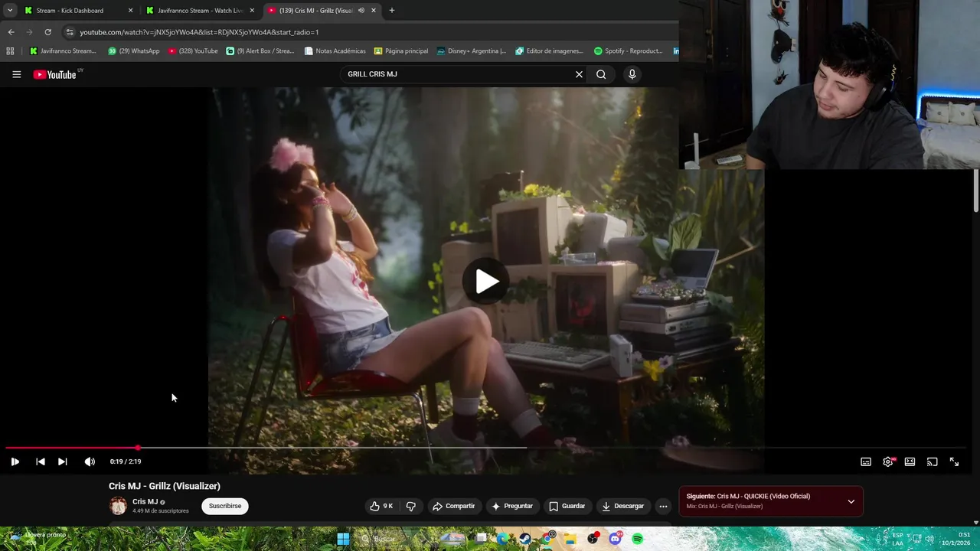Expand the Siguiente playlist panel chevron
The height and width of the screenshot is (551, 980).
(851, 501)
